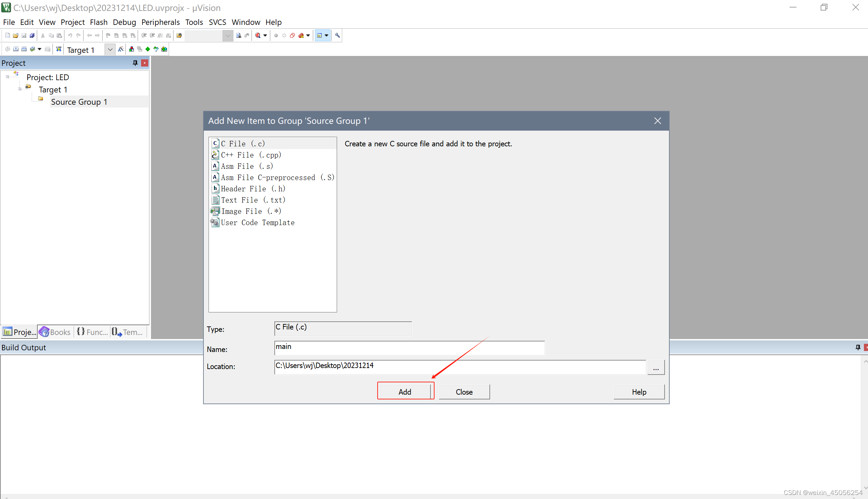Click the Find in Files binoculars-folder icon

(179, 35)
